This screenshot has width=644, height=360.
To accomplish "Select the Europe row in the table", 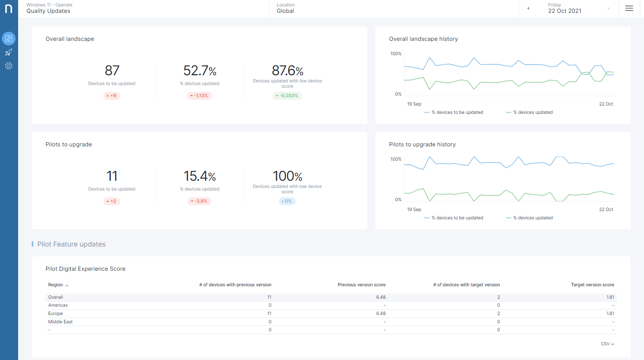I will coord(56,313).
